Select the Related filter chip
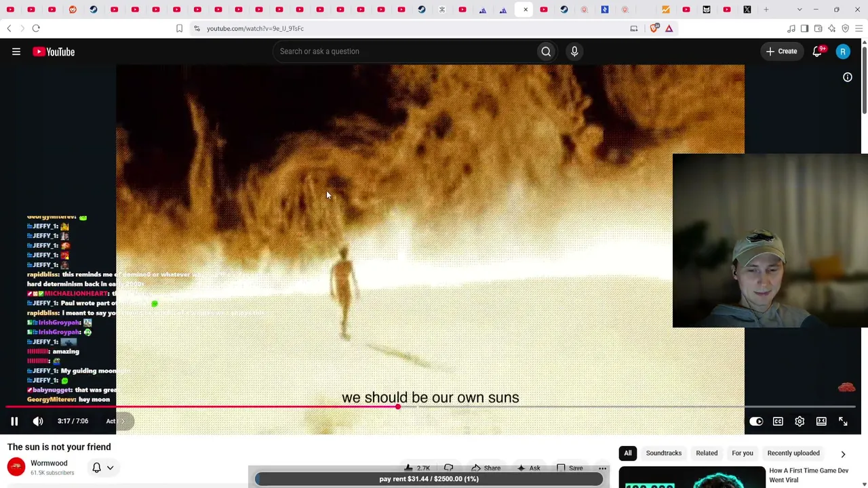The width and height of the screenshot is (868, 488). tap(707, 453)
